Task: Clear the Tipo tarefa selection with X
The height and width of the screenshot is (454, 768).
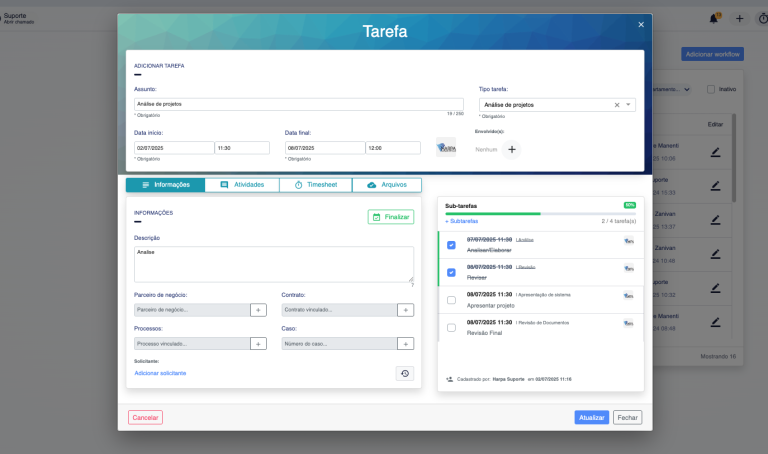Action: tap(617, 105)
